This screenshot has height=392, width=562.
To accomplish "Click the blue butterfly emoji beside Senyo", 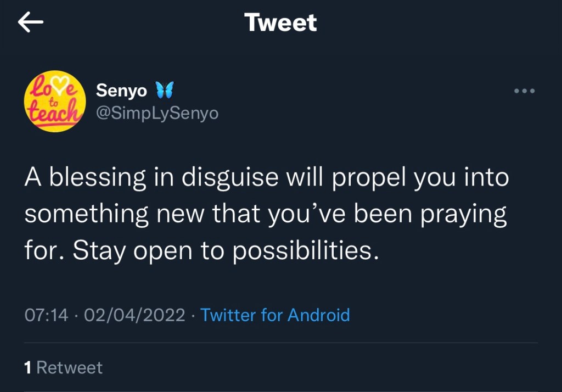I will point(164,89).
